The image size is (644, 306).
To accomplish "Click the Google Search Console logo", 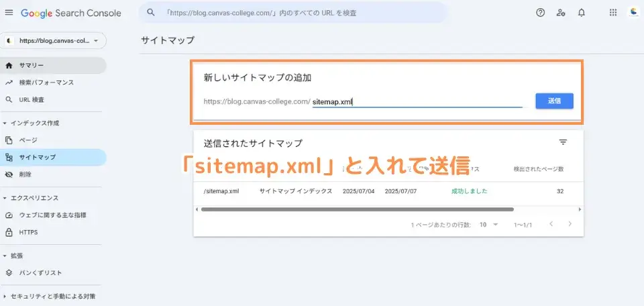I will coord(71,13).
